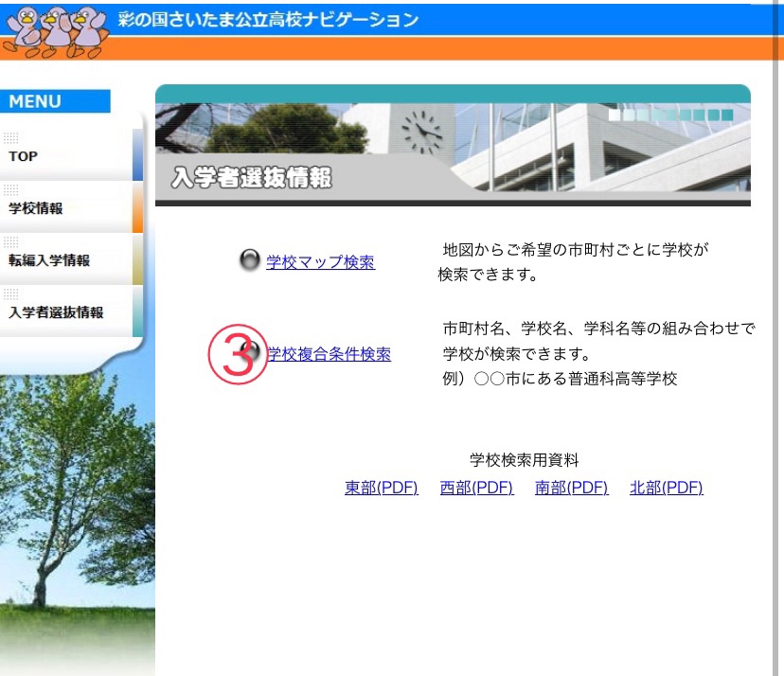Click the 入学者選抜情報 banner heading
Image resolution: width=784 pixels, height=676 pixels.
coord(252,177)
